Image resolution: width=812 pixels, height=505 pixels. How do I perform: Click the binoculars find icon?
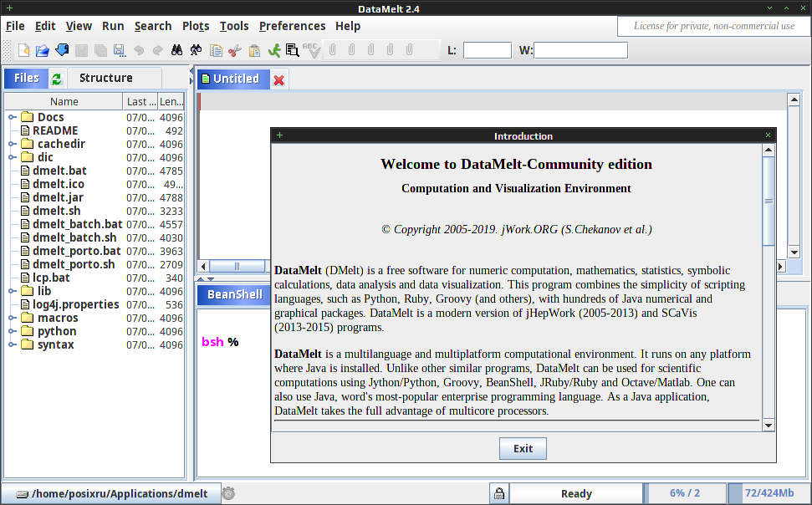176,50
